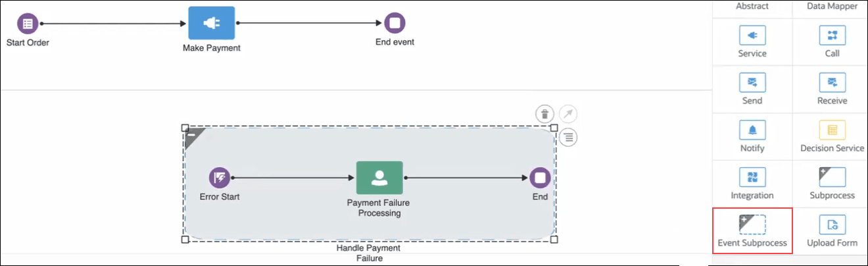Open the subprocess properties menu icon
868x266 pixels.
pyautogui.click(x=569, y=137)
